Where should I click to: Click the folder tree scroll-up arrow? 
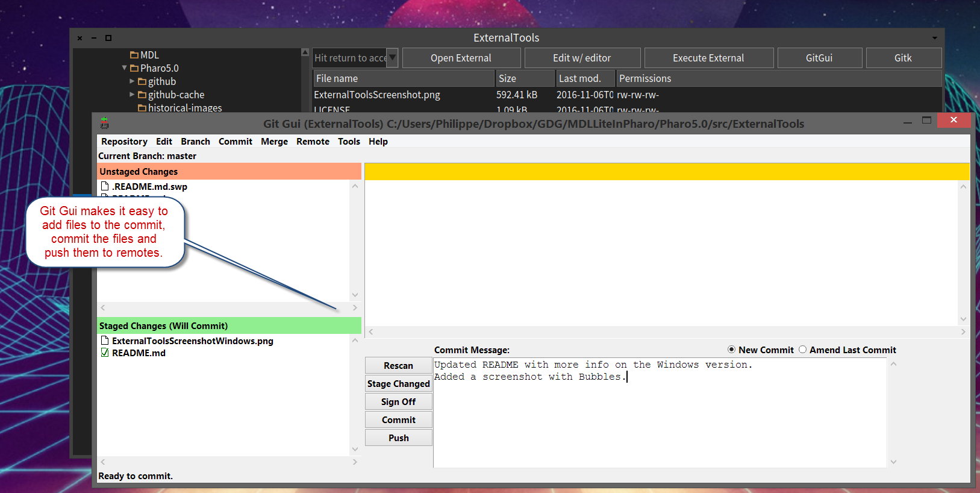tap(305, 52)
